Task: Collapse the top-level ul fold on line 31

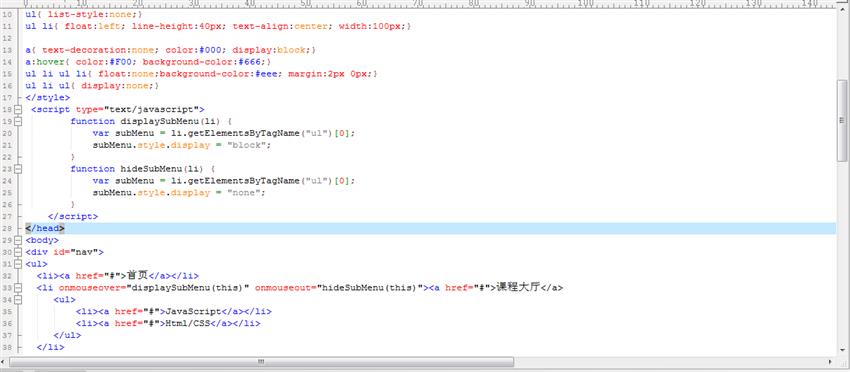Action: (x=18, y=264)
